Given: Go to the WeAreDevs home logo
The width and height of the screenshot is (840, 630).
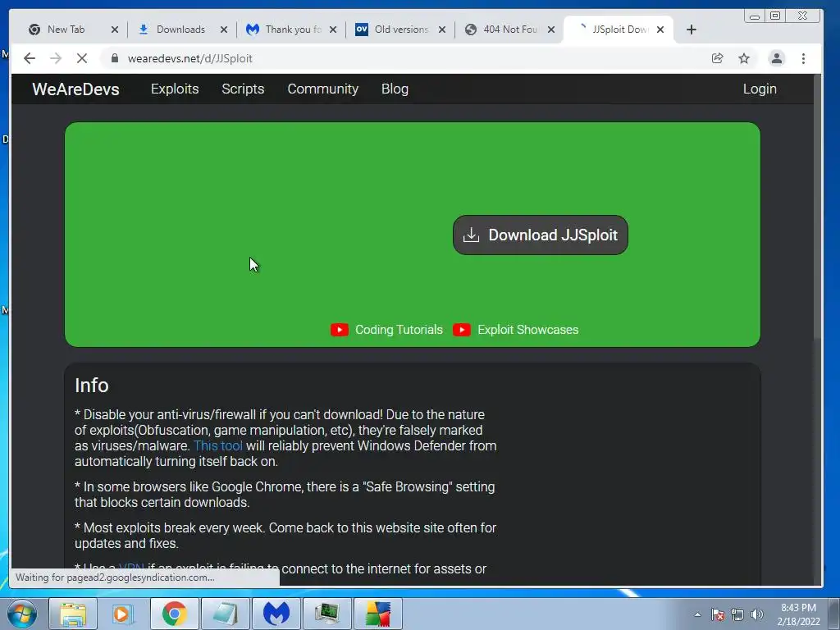Looking at the screenshot, I should (75, 89).
